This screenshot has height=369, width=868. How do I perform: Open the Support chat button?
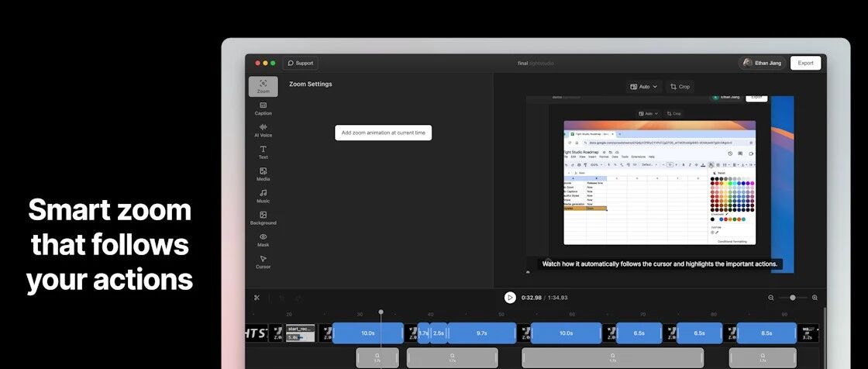click(x=301, y=63)
